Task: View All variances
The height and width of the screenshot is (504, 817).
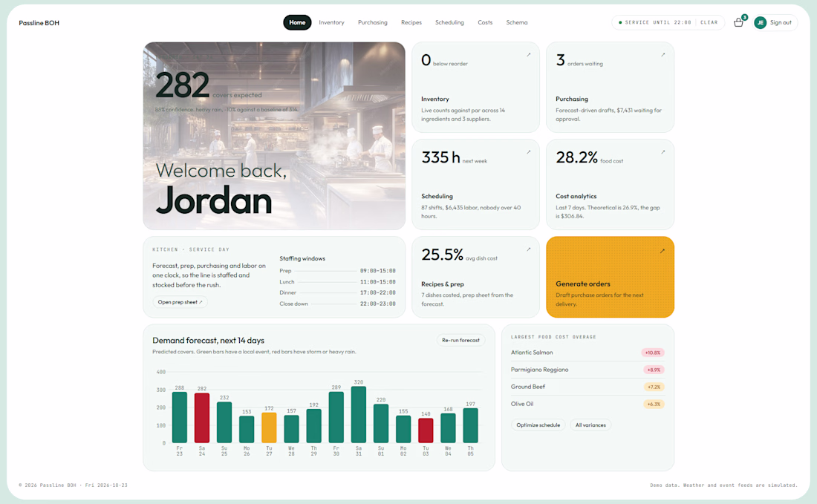Action: point(590,425)
